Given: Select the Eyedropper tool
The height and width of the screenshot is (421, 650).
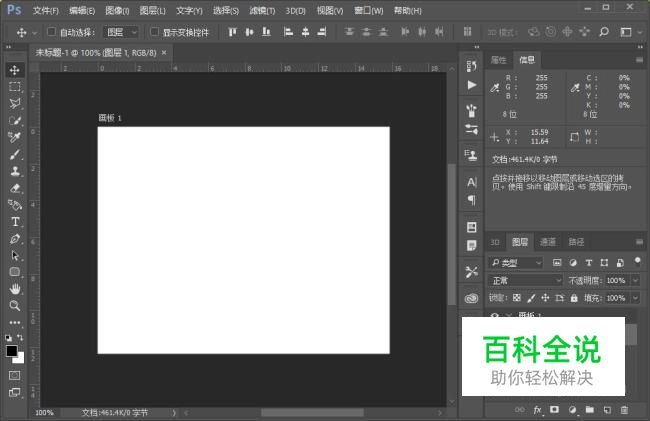Looking at the screenshot, I should tap(15, 137).
